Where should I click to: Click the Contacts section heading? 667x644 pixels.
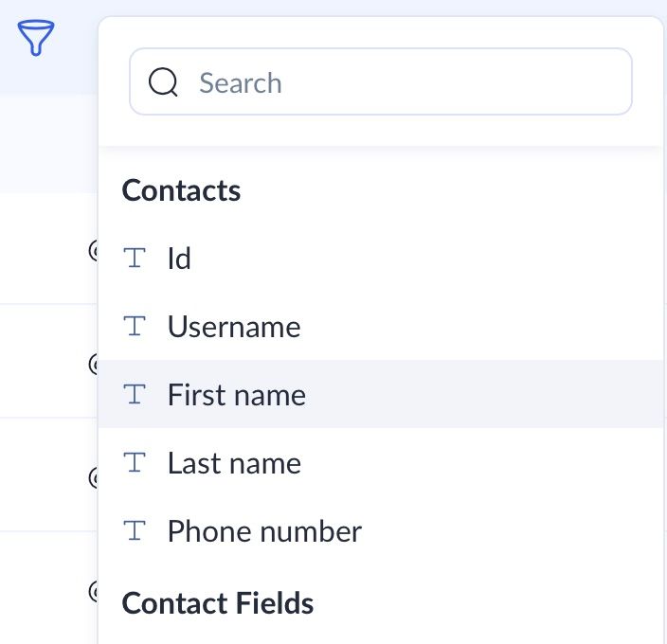coord(181,190)
